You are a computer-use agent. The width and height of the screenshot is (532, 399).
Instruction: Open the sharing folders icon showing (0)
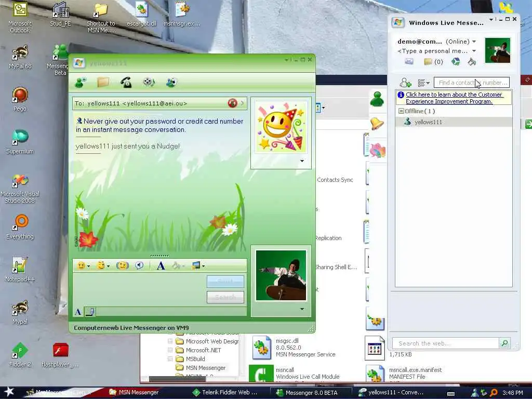[433, 61]
